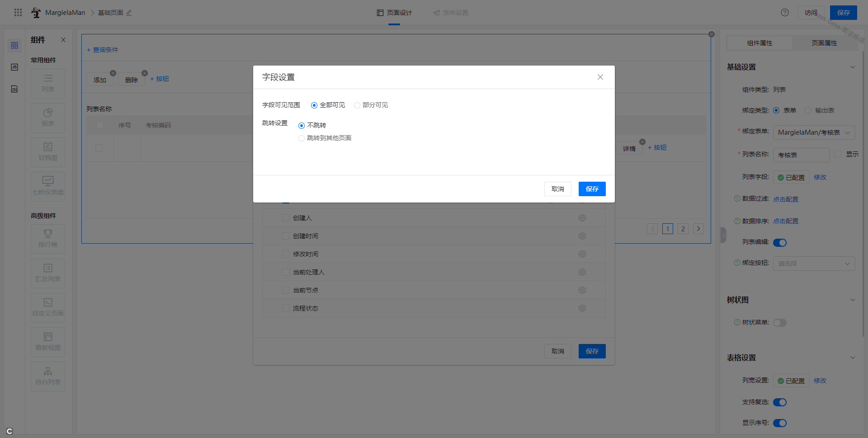Pick the 汇总列表 component

[x=48, y=273]
